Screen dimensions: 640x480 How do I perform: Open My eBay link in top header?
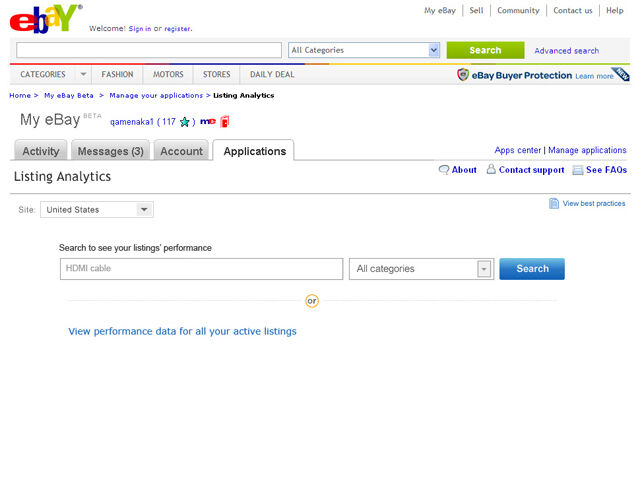click(440, 11)
